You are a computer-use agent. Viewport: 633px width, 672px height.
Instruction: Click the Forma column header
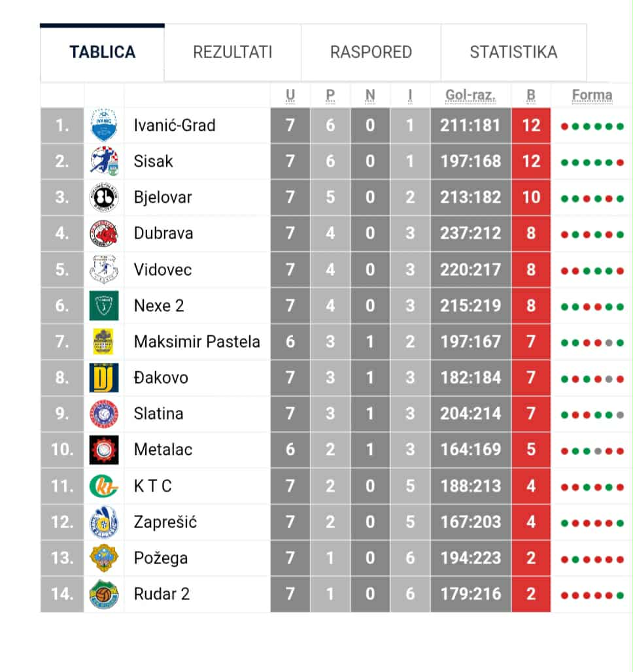click(x=592, y=95)
